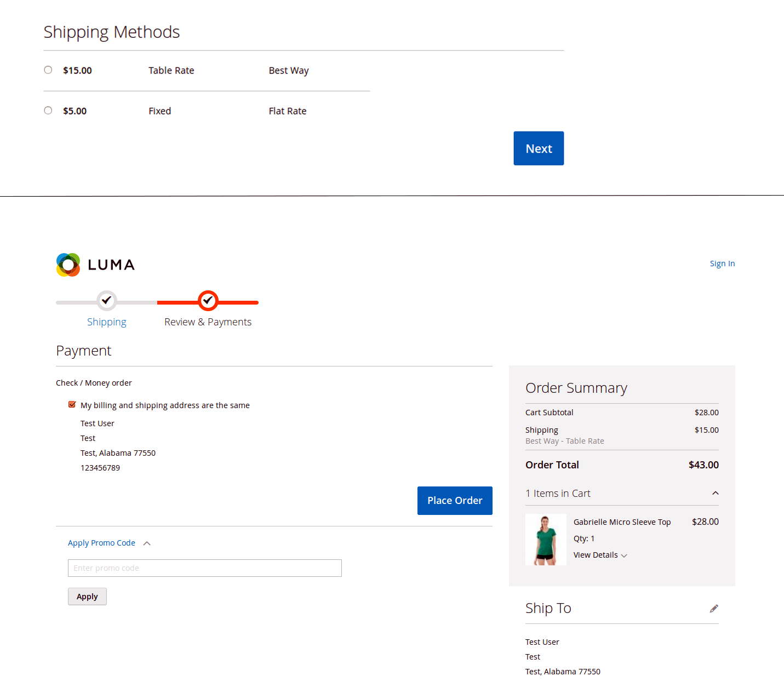Click the Apply promo button
Image resolution: width=784 pixels, height=699 pixels.
[87, 597]
